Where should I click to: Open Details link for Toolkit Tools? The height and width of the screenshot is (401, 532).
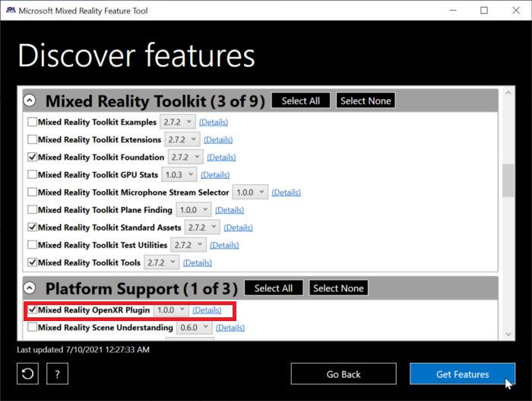198,263
